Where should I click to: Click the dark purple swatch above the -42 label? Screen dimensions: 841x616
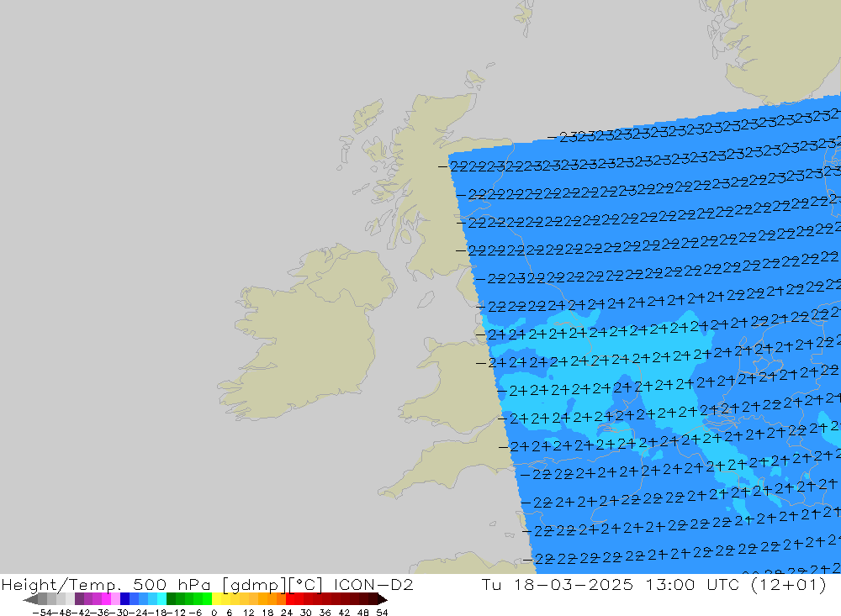[79, 599]
